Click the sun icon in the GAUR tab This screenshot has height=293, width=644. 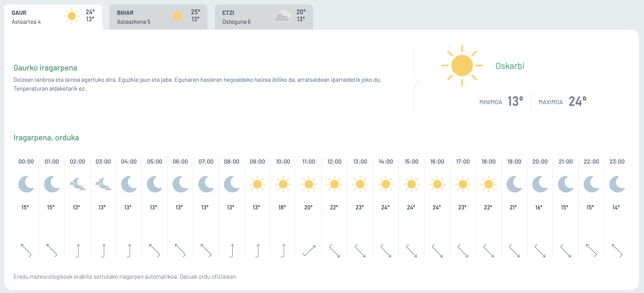[x=72, y=16]
